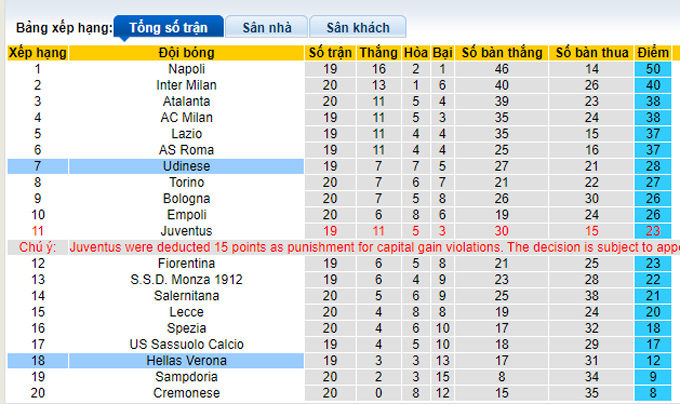Select the Sân khách tab
Image resolution: width=680 pixels, height=404 pixels.
(356, 27)
